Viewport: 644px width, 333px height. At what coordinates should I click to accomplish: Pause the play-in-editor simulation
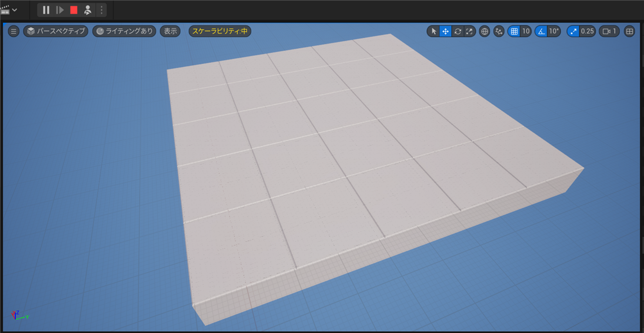46,10
